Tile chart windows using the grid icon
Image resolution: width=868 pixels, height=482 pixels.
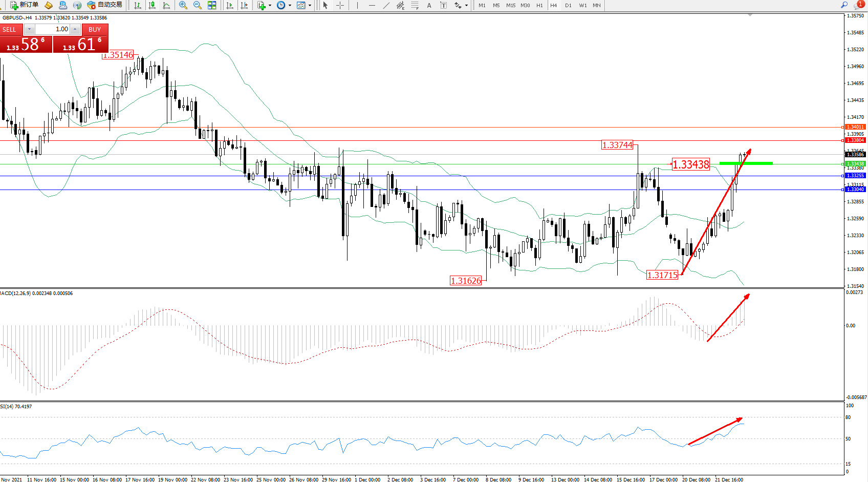[212, 5]
